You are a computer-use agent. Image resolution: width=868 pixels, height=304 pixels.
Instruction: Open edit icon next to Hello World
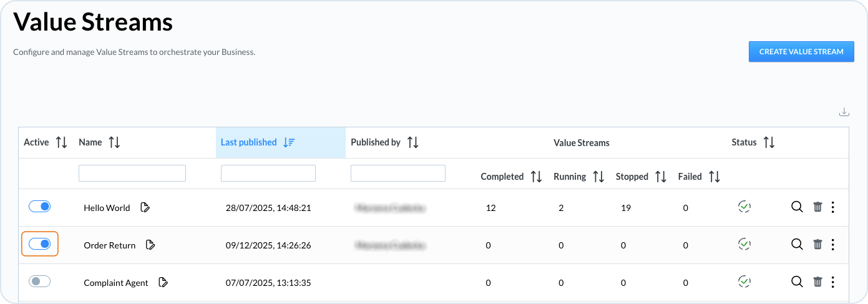pos(145,208)
